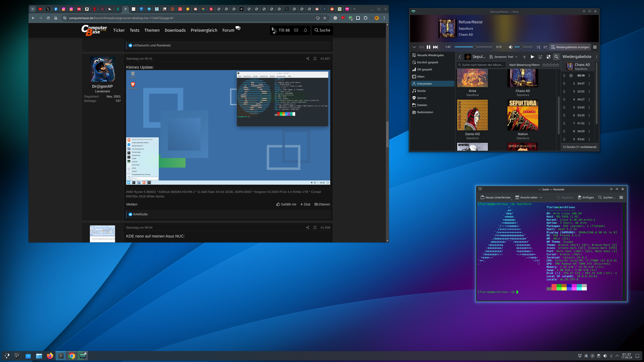Screen dimensions: 644x362
Task: Select Genres in Elisa sidebar
Action: (421, 98)
